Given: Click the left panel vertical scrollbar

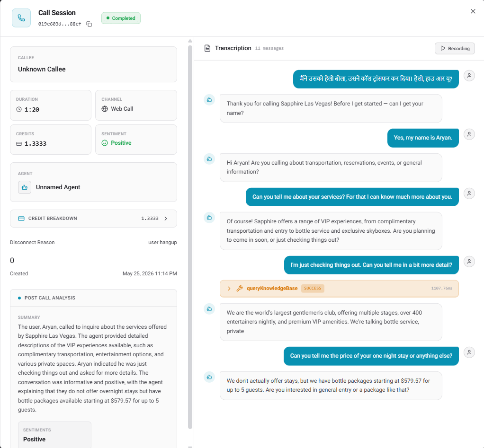Looking at the screenshot, I should tap(190, 237).
